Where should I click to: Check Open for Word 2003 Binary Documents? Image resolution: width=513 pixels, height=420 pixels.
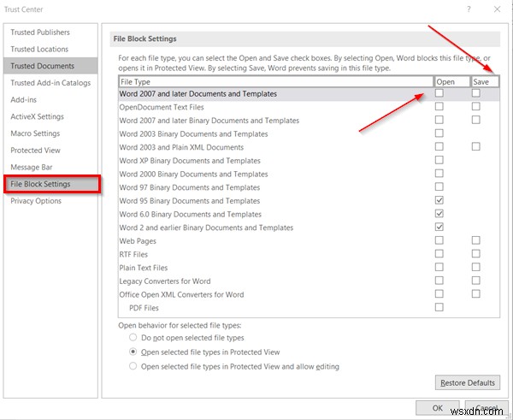click(x=439, y=133)
